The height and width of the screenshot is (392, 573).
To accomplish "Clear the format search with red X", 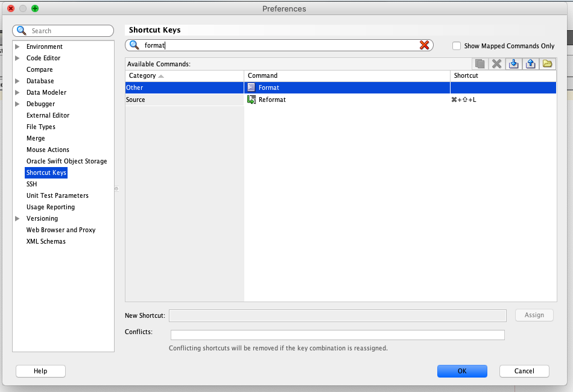I will coord(425,45).
